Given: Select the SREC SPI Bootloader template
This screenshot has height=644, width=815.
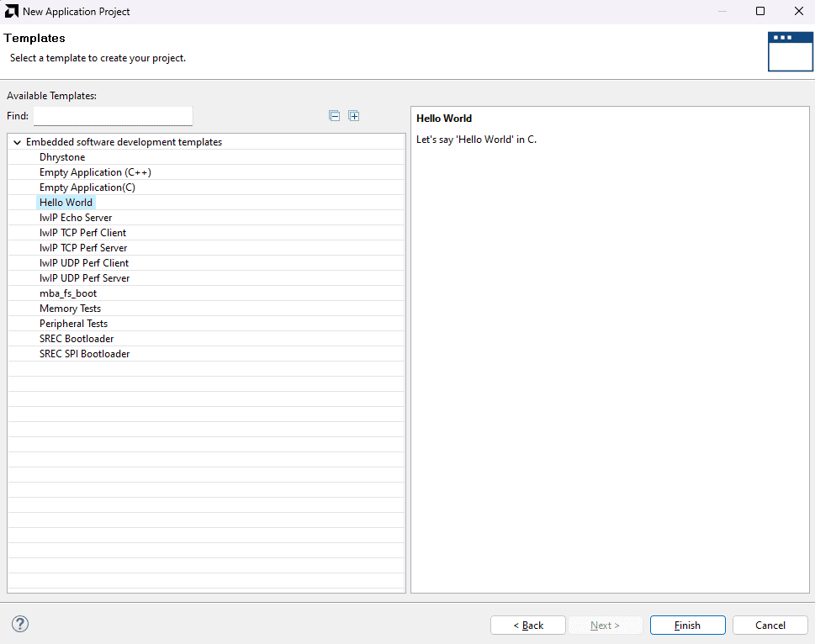Looking at the screenshot, I should (84, 354).
